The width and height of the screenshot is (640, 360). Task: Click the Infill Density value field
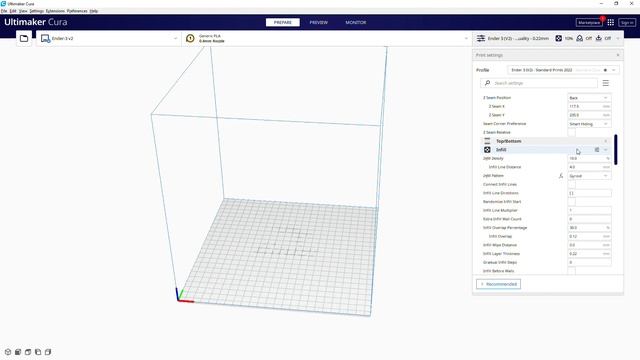click(589, 158)
